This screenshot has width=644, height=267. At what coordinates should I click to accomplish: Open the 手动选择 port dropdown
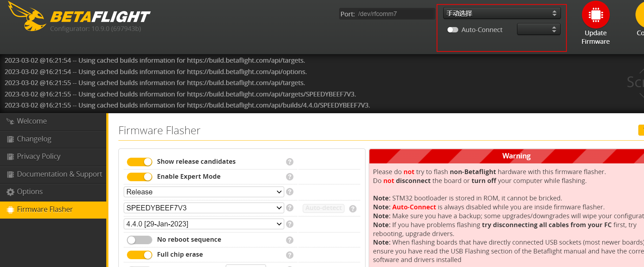(x=502, y=13)
